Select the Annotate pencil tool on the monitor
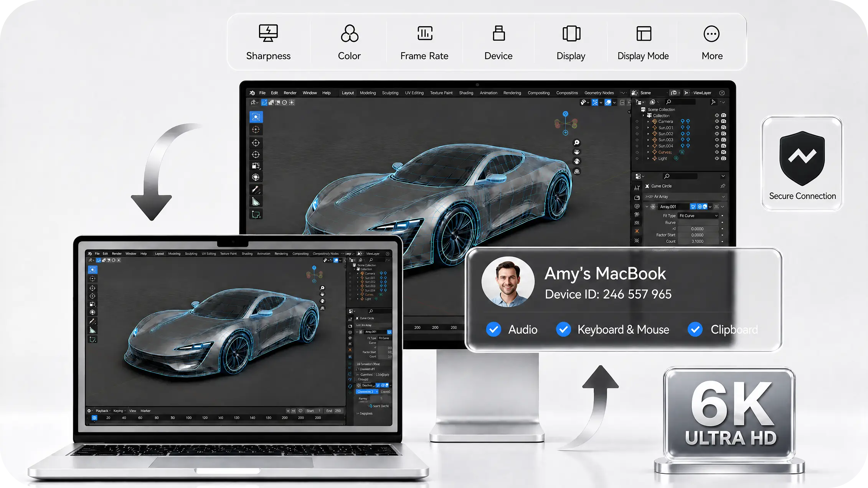 256,189
